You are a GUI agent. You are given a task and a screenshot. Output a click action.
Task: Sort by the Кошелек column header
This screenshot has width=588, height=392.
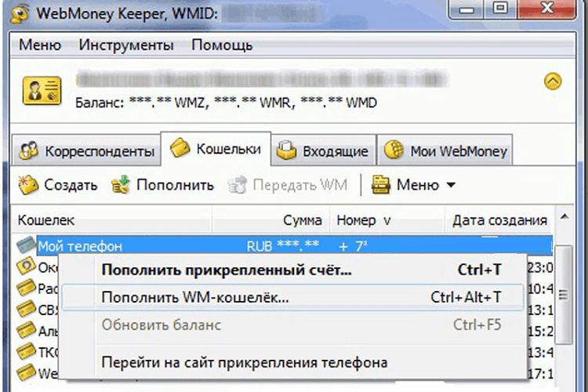click(112, 220)
